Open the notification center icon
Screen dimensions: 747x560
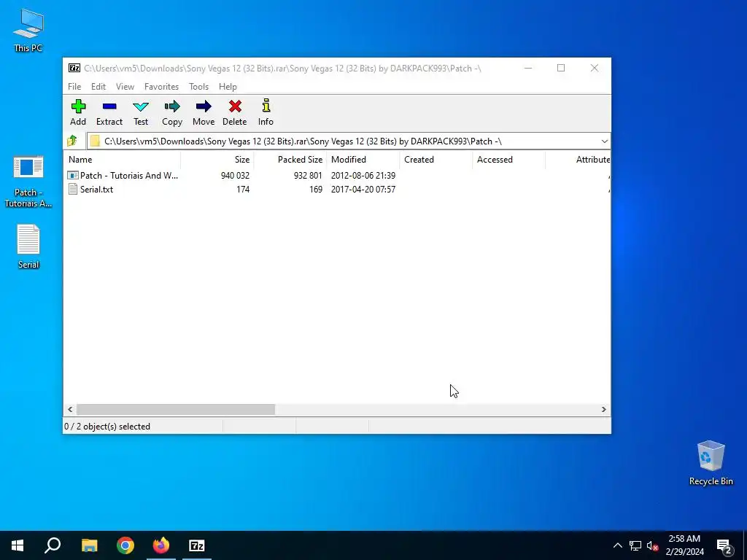724,545
